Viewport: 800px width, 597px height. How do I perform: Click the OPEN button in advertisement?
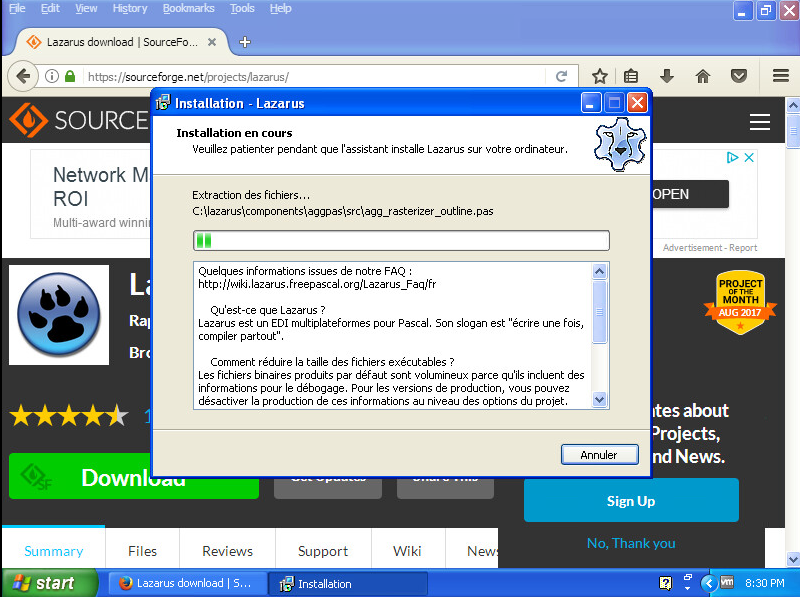[x=690, y=194]
